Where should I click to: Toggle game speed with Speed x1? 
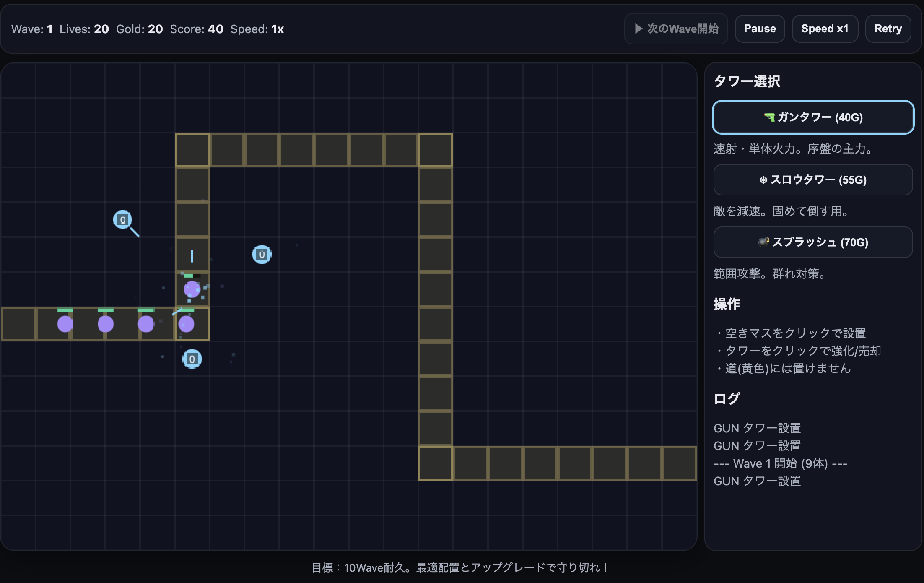pos(824,29)
